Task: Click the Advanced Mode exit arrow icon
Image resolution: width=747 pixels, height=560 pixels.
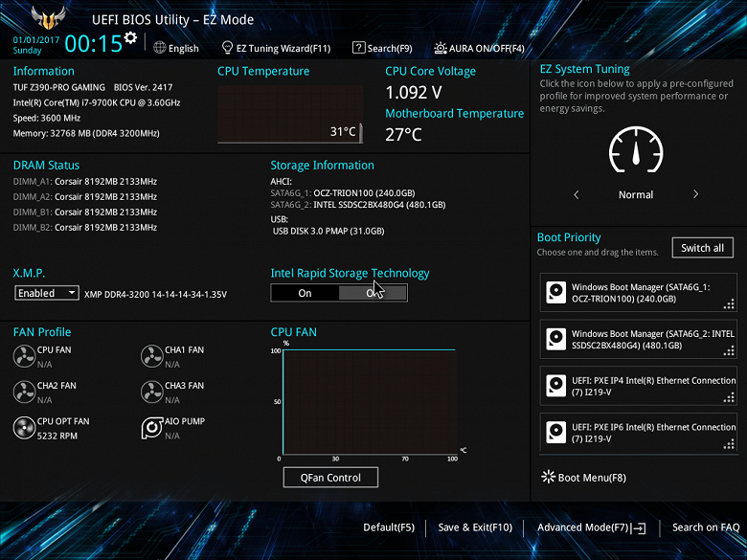Action: (639, 527)
